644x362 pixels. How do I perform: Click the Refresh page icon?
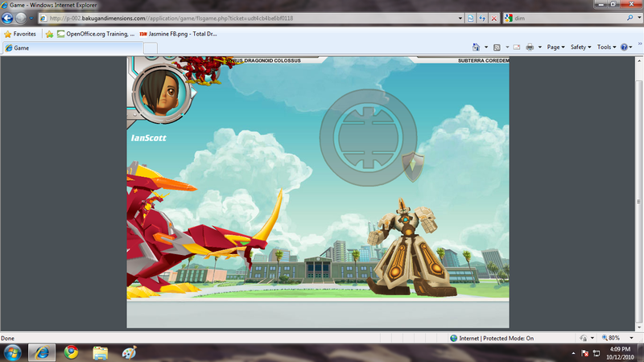(x=482, y=18)
